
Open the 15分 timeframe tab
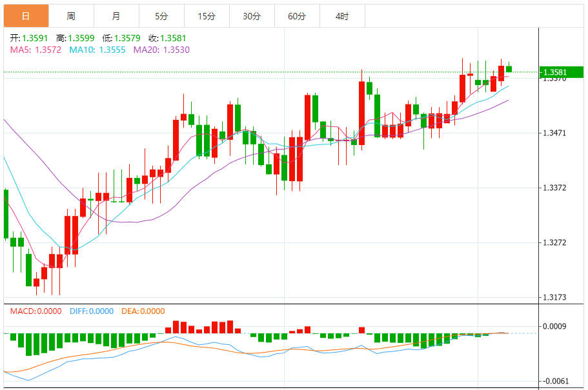(x=207, y=16)
